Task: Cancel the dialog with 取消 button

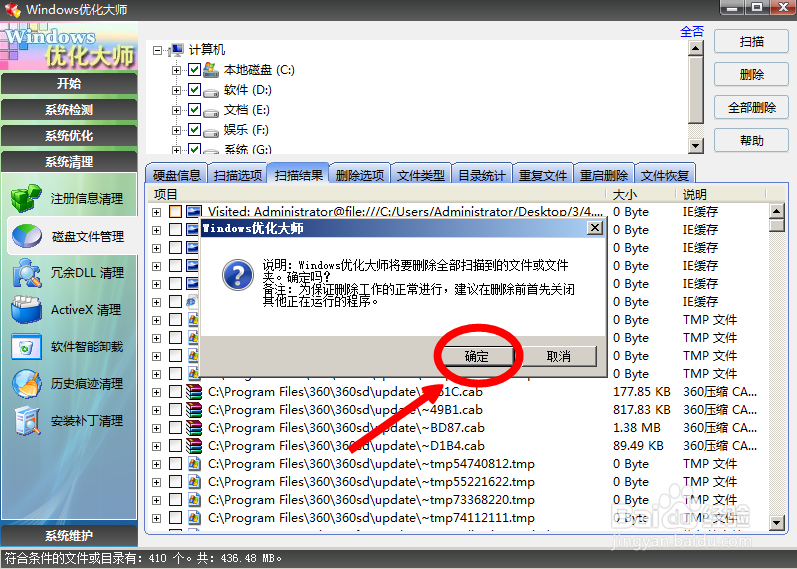Action: click(558, 356)
